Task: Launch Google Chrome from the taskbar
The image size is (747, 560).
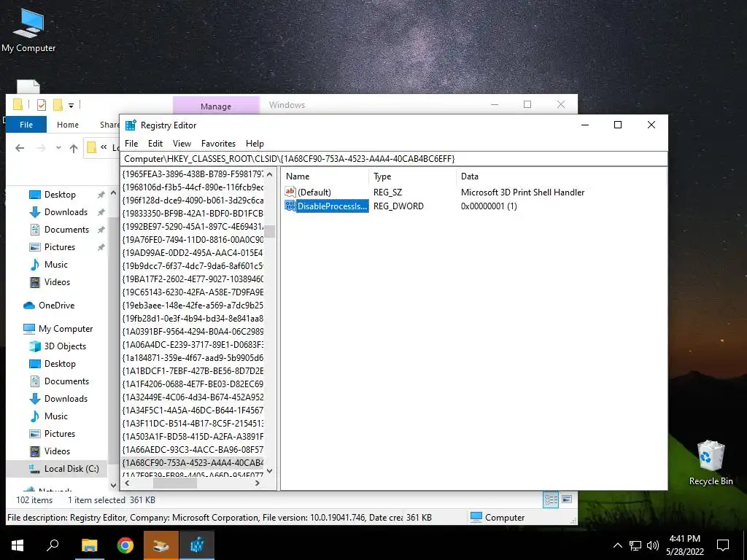Action: click(125, 545)
